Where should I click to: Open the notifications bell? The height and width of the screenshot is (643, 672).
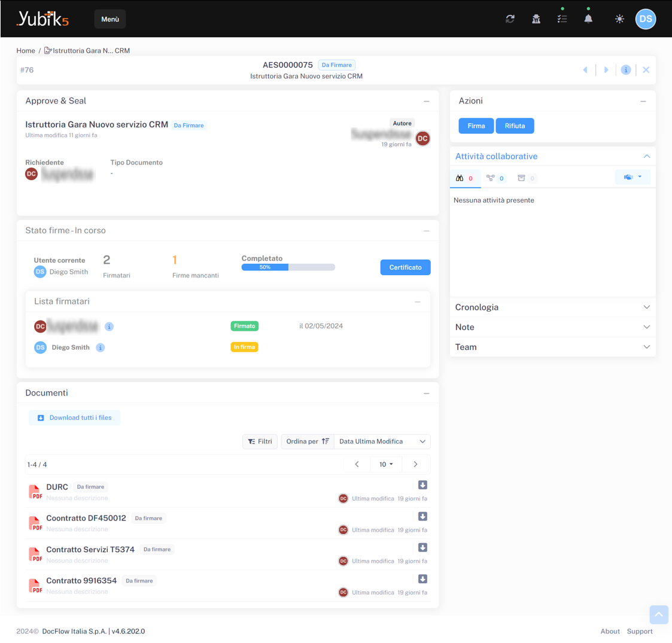(588, 19)
